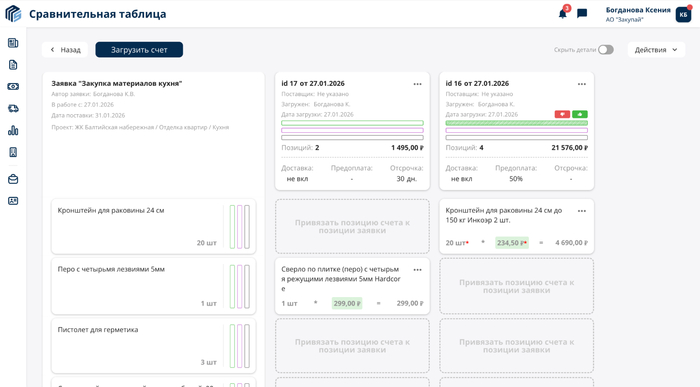Click the КБ user avatar

pos(683,15)
